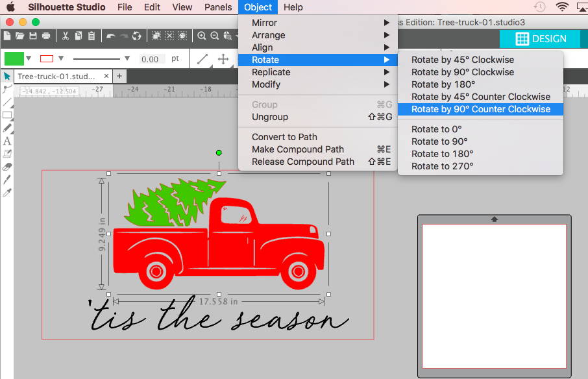This screenshot has width=588, height=379.
Task: Click the circular arrows Refresh icon
Action: tap(136, 36)
